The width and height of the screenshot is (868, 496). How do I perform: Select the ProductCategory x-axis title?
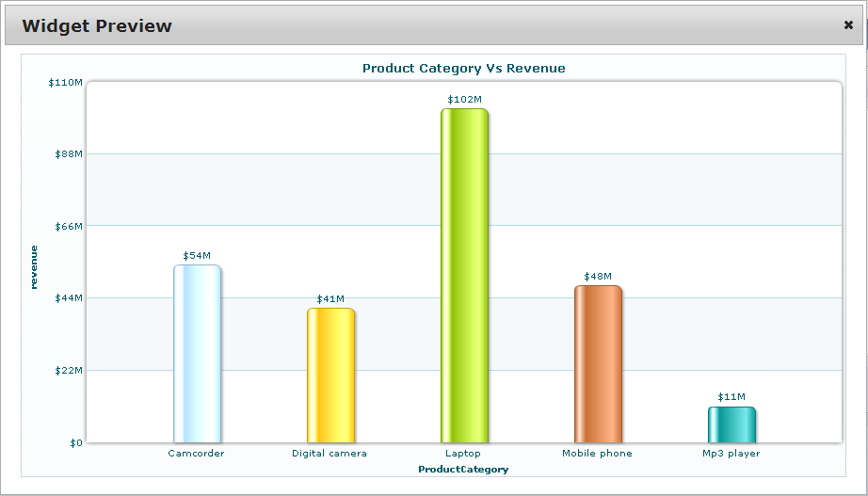pyautogui.click(x=463, y=469)
